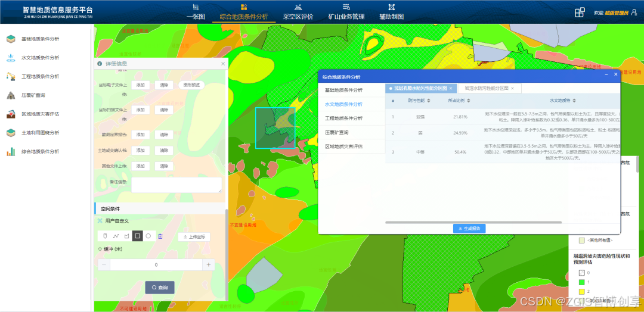Click the 21.81% cell in the table
This screenshot has width=644, height=312.
(460, 117)
